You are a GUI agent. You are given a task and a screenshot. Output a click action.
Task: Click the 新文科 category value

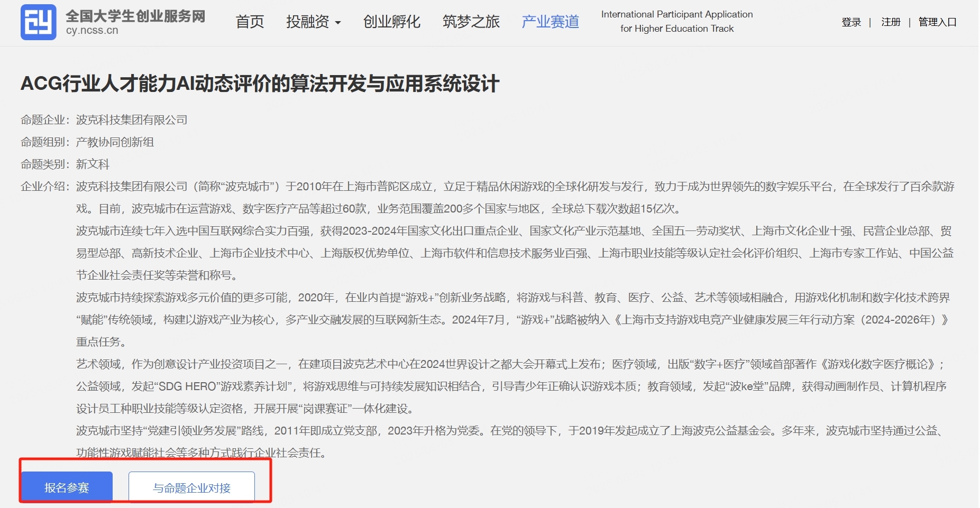click(x=93, y=164)
